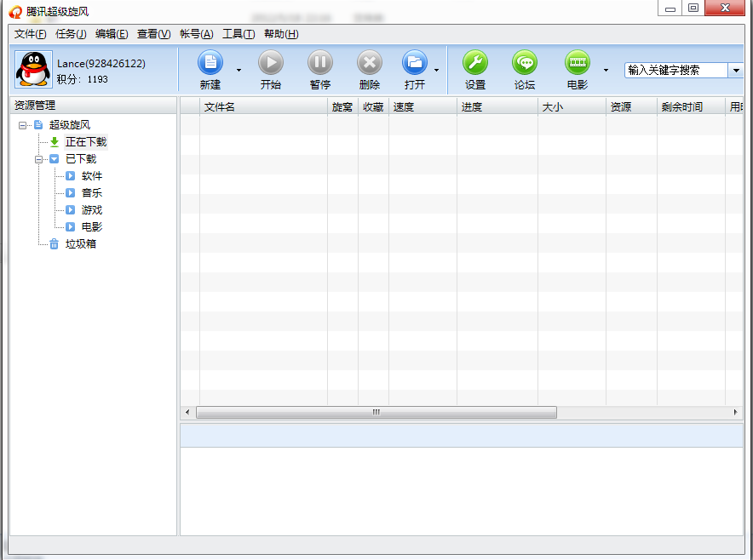This screenshot has height=560, width=753.
Task: Select 垃圾箱 (Trash) in the tree
Action: (x=81, y=244)
